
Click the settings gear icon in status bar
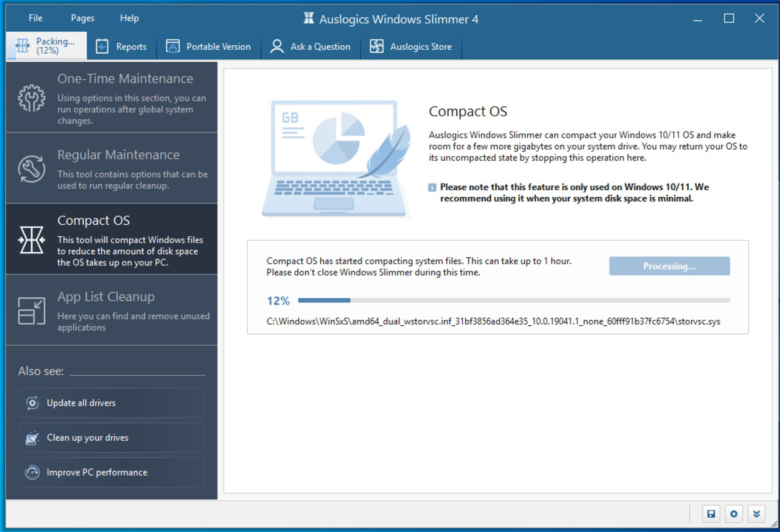pos(733,514)
